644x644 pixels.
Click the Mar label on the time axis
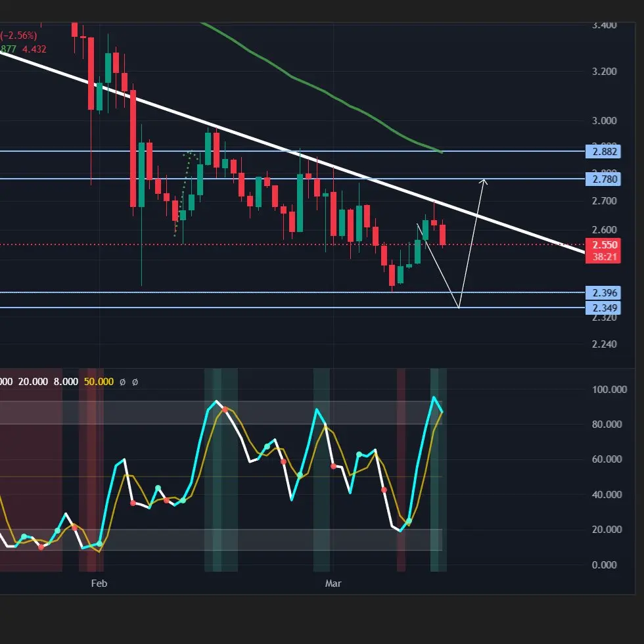(333, 584)
